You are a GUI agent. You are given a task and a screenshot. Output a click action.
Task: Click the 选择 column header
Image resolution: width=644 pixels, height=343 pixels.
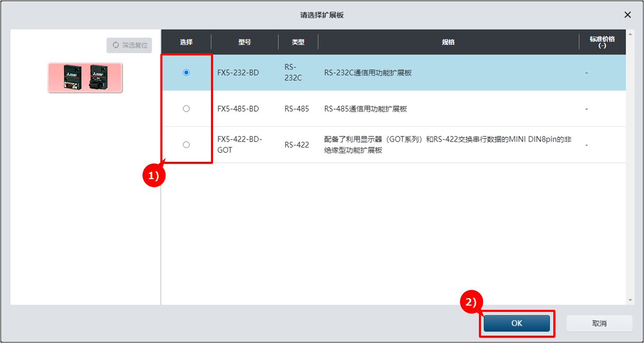tap(186, 42)
